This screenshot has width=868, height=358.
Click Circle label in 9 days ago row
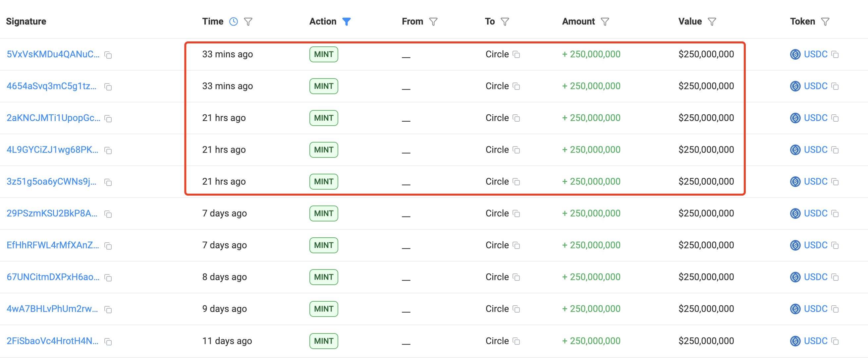pyautogui.click(x=497, y=309)
